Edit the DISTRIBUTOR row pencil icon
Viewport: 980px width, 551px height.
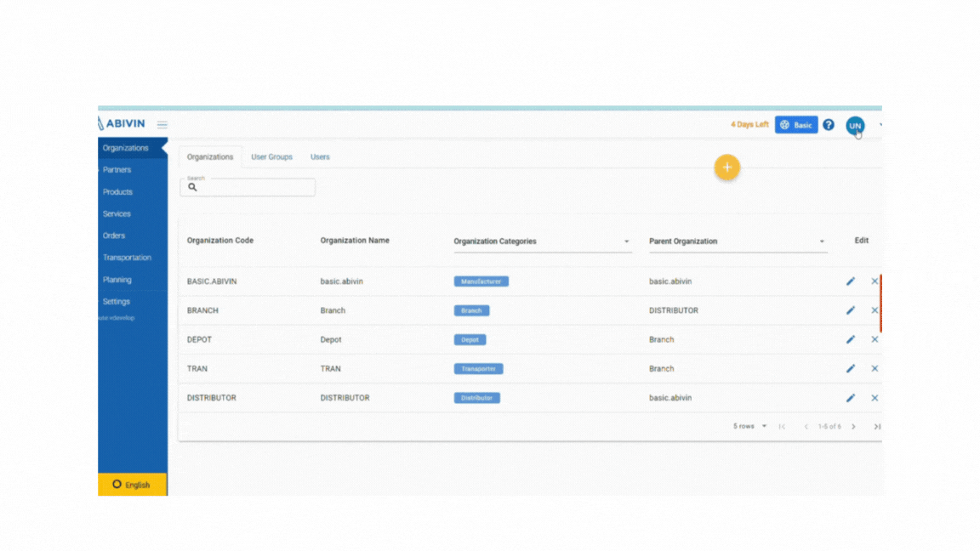point(851,398)
